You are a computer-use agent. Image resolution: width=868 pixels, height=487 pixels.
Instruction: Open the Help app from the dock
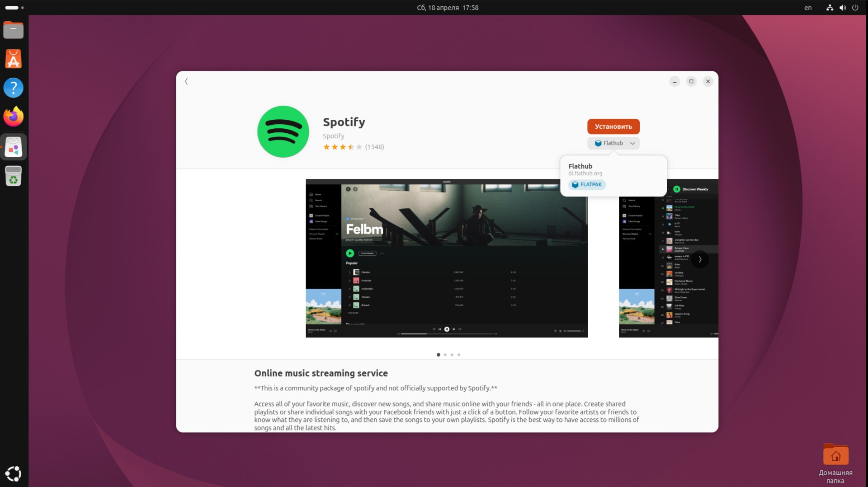(x=13, y=87)
